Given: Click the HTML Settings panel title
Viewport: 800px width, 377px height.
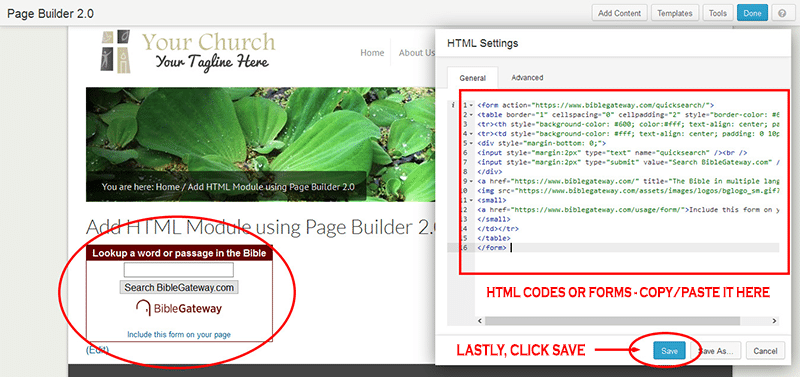Looking at the screenshot, I should (x=482, y=43).
